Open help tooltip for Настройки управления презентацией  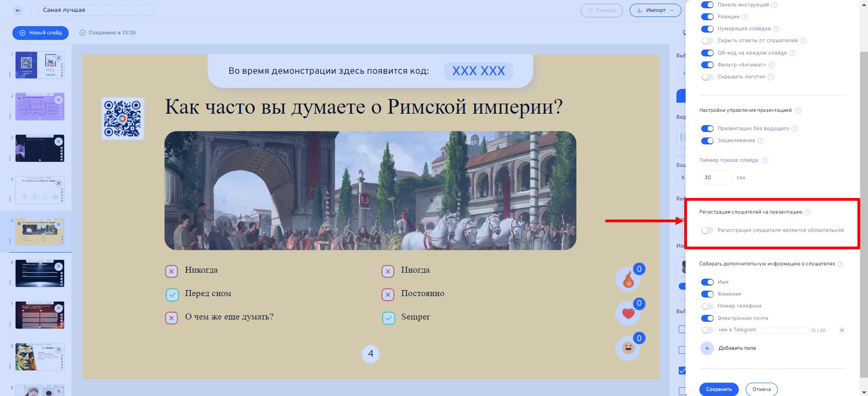tap(798, 110)
